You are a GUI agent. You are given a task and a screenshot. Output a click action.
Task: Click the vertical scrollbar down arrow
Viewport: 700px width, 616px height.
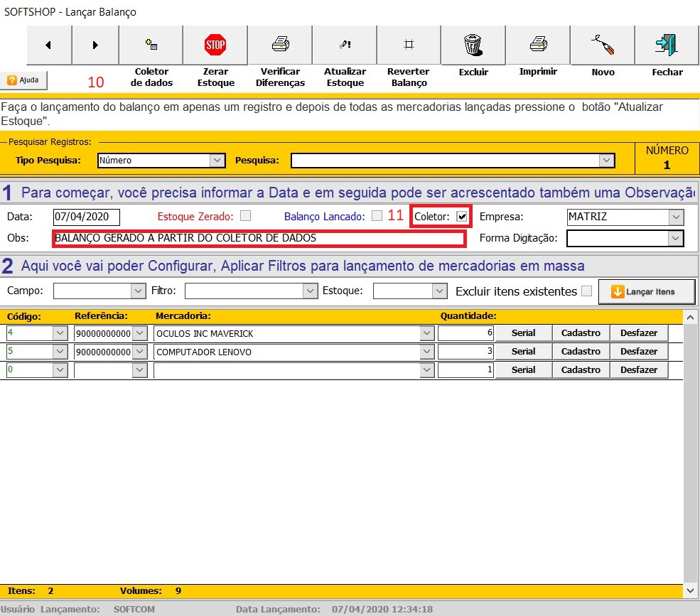(690, 590)
